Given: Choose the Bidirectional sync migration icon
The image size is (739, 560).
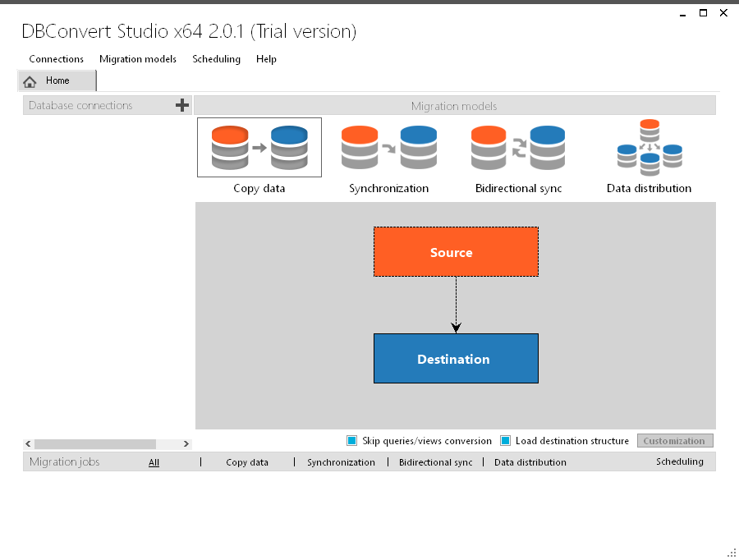Looking at the screenshot, I should (518, 147).
